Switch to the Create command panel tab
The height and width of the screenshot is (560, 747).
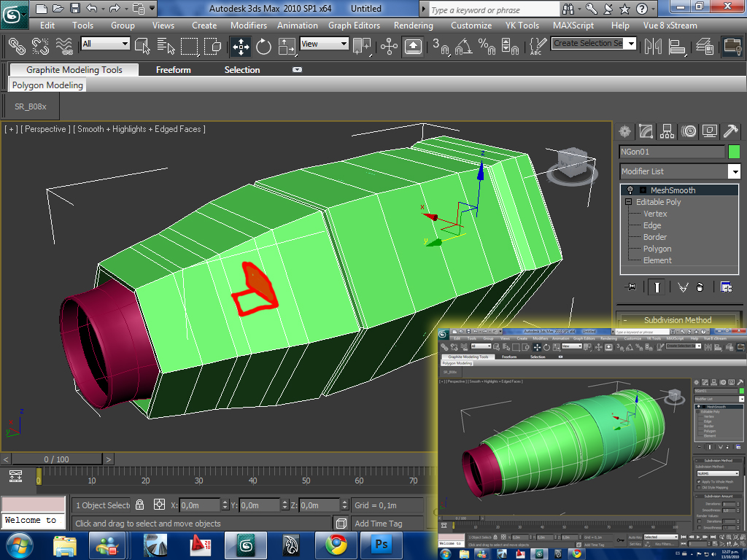(x=624, y=131)
